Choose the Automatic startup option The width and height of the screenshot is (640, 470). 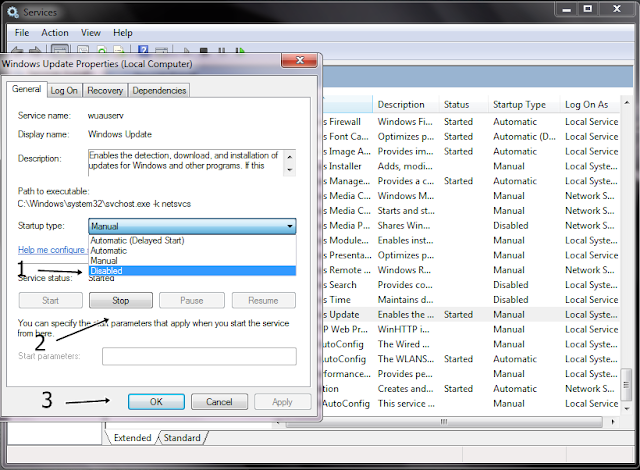point(192,251)
